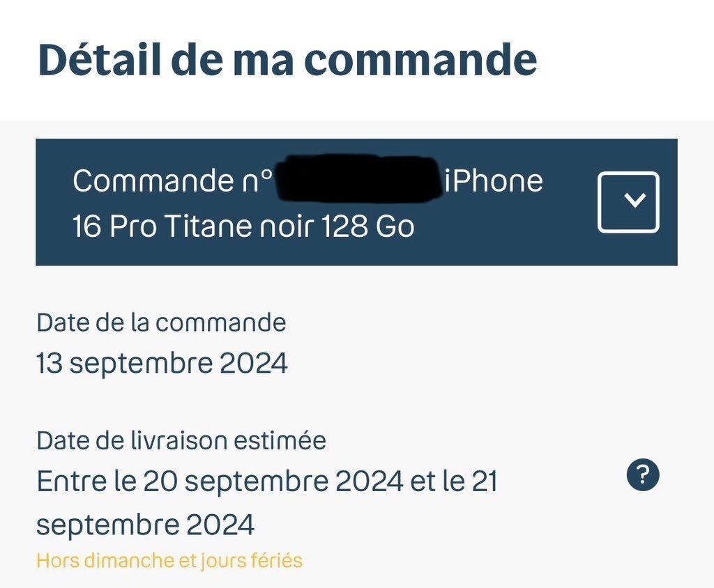This screenshot has height=588, width=714.
Task: Click the blacked-out order number
Action: coord(359,180)
